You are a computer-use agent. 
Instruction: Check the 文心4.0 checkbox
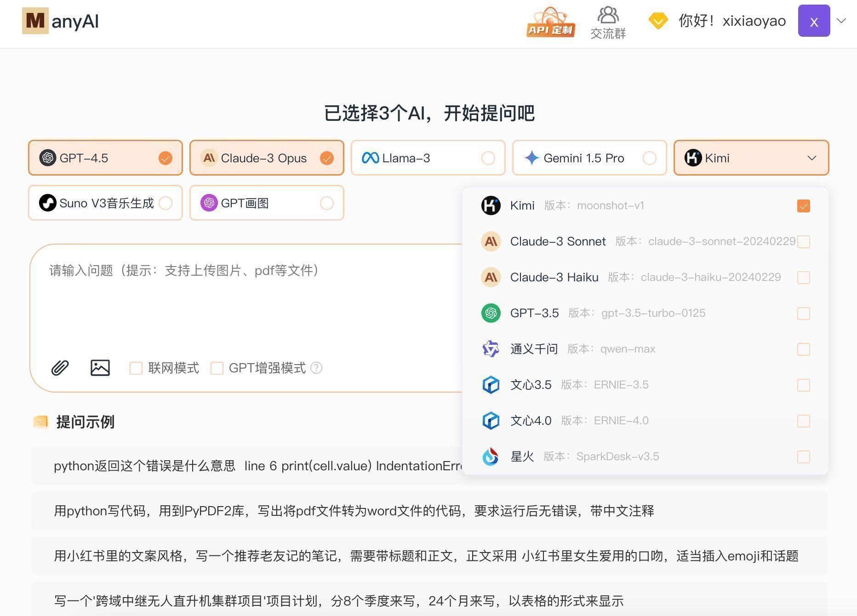[804, 421]
